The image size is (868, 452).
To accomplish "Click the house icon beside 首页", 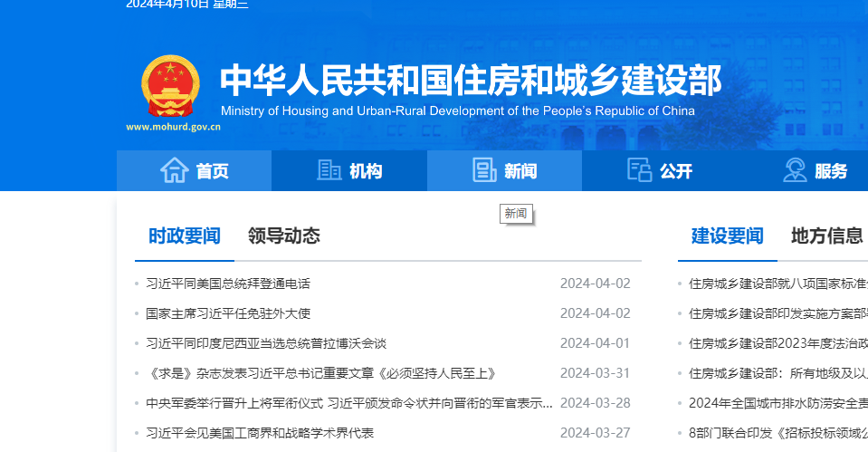I will point(174,170).
